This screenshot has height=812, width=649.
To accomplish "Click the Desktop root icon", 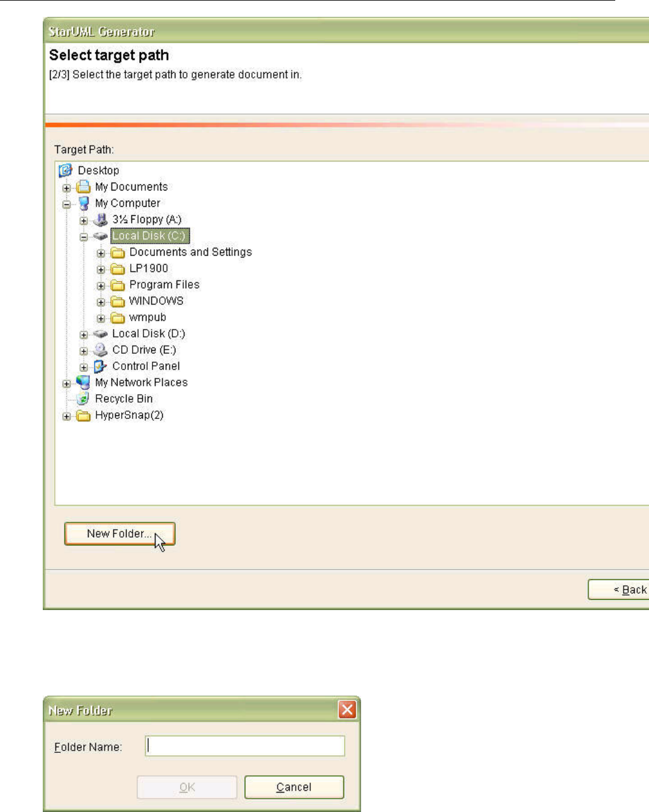I will (66, 171).
